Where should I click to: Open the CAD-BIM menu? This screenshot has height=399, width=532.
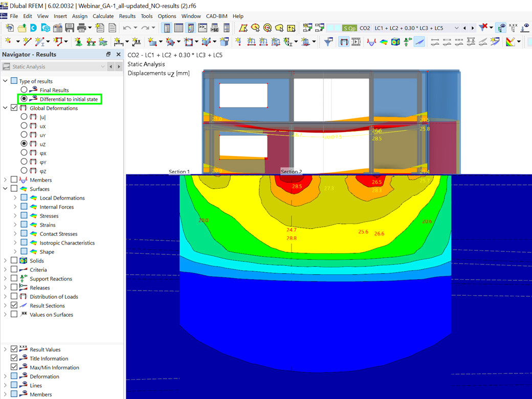coord(216,16)
